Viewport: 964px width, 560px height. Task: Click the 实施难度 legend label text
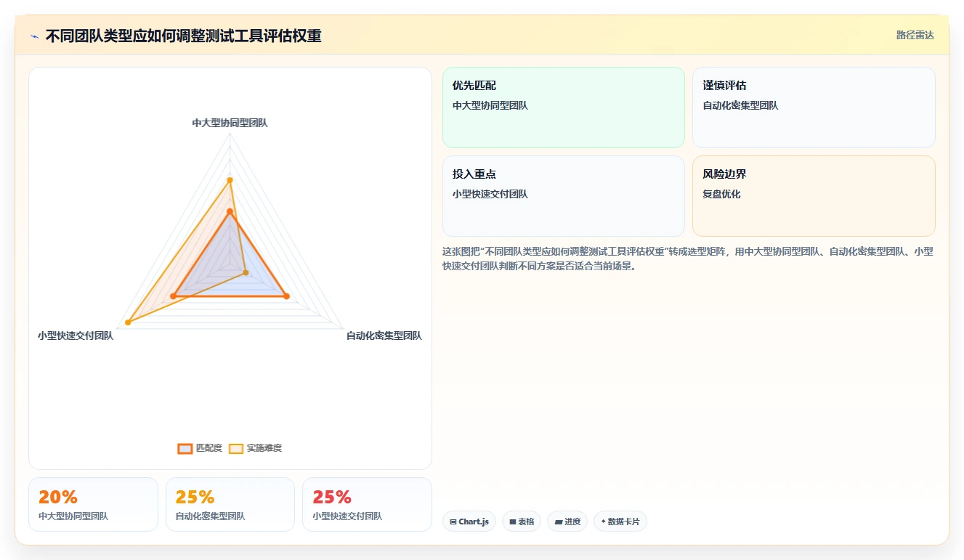(x=264, y=448)
